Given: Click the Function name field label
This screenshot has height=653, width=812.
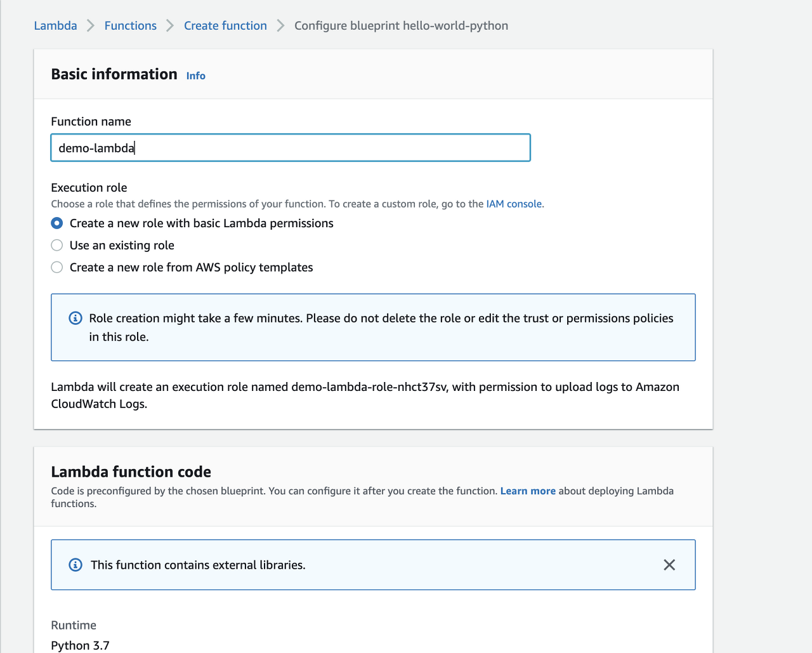Looking at the screenshot, I should click(91, 121).
